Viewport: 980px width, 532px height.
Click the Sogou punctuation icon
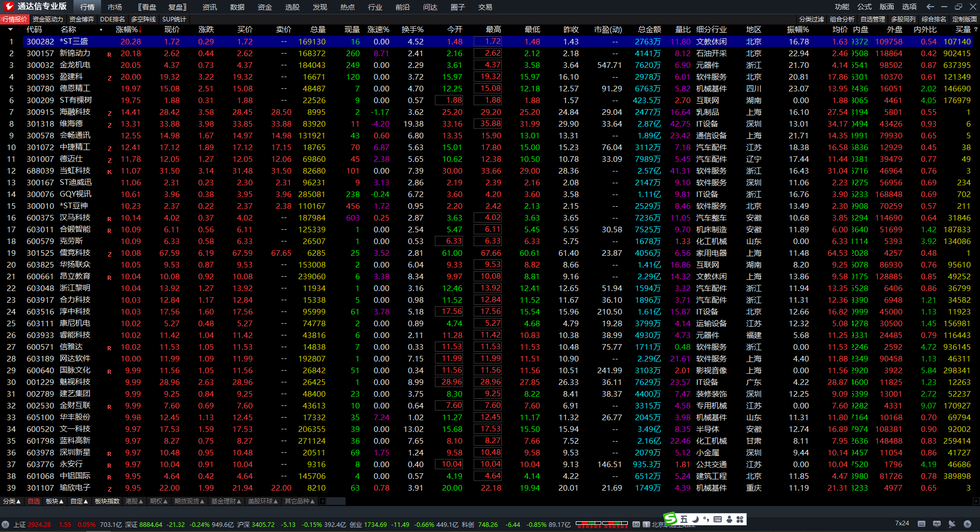[x=706, y=519]
